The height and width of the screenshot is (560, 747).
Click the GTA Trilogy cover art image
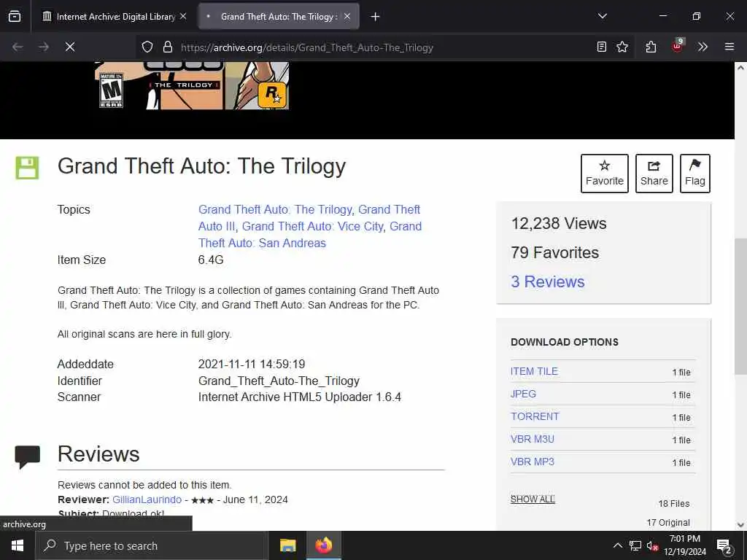point(192,86)
